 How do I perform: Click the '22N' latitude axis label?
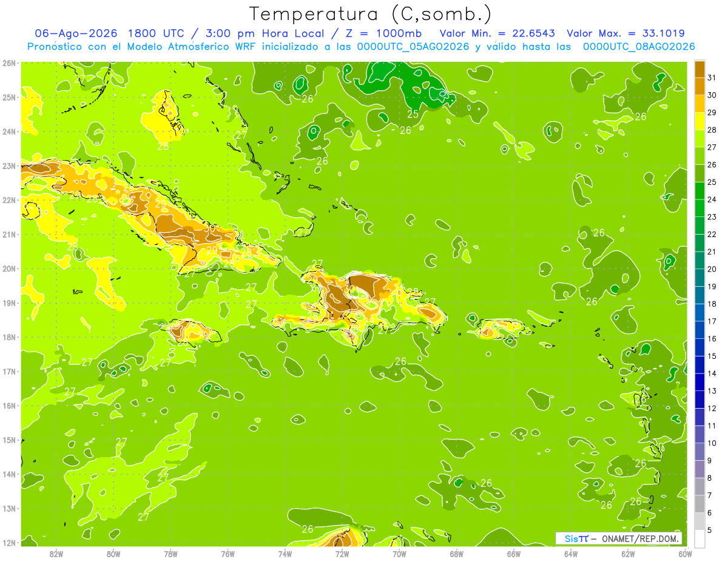coord(9,200)
